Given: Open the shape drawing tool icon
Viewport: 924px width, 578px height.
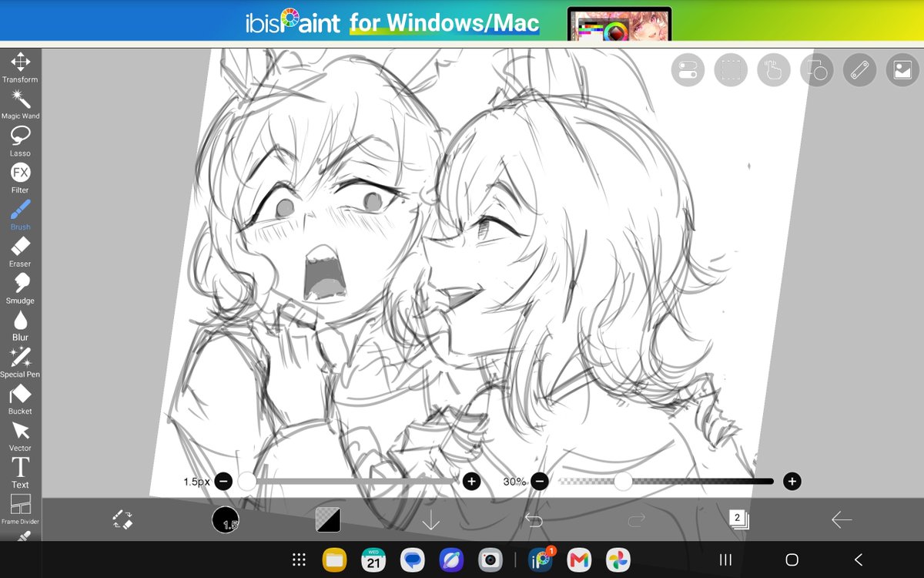Looking at the screenshot, I should 817,70.
